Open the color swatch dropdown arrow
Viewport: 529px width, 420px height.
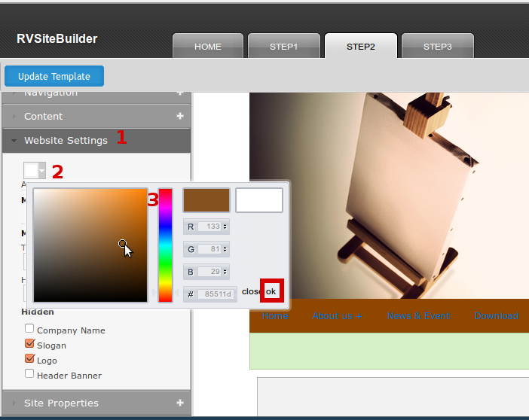pyautogui.click(x=42, y=171)
